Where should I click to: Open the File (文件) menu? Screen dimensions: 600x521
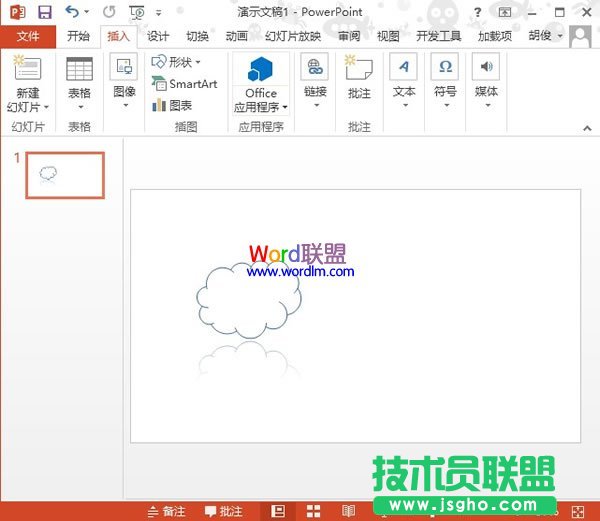27,36
